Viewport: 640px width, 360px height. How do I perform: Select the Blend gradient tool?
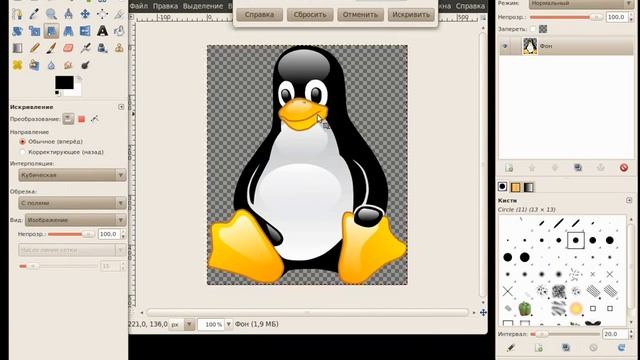[x=17, y=48]
